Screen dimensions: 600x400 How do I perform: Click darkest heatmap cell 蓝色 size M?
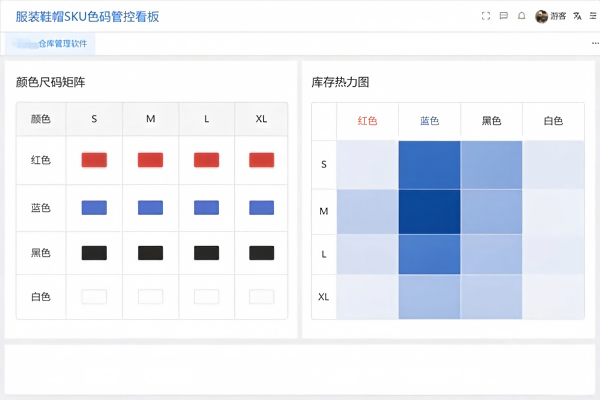click(429, 212)
